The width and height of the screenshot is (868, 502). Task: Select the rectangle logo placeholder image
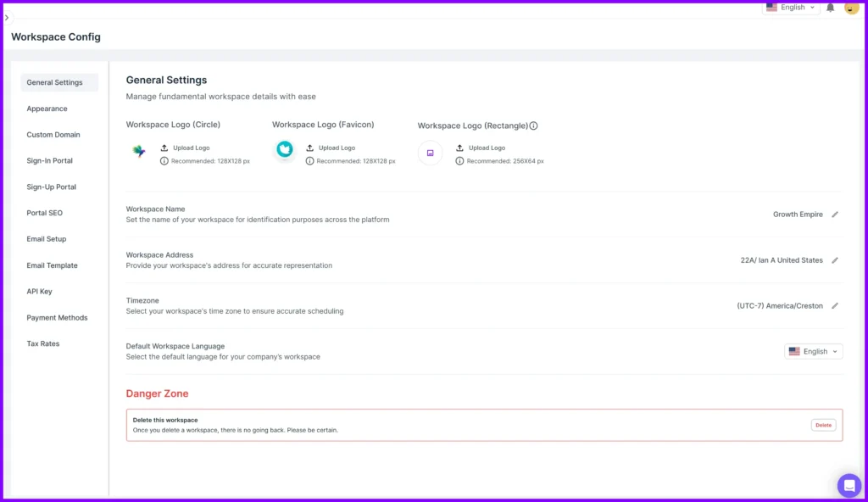pos(430,153)
